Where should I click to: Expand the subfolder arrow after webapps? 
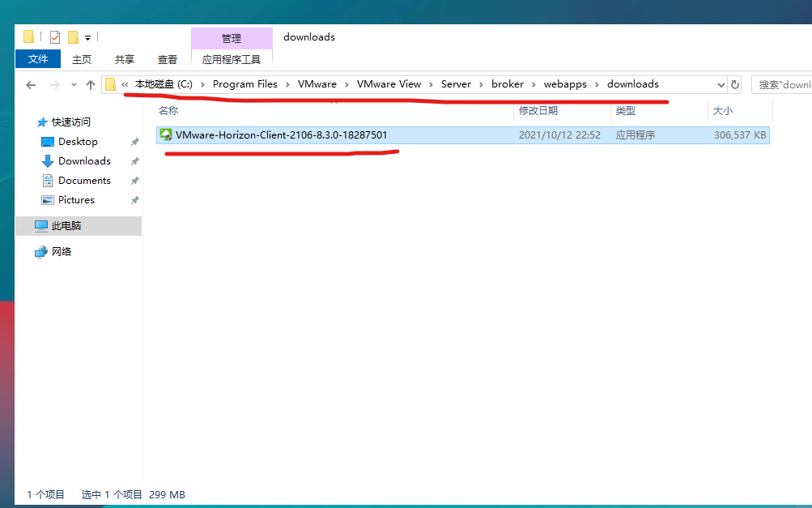click(597, 84)
